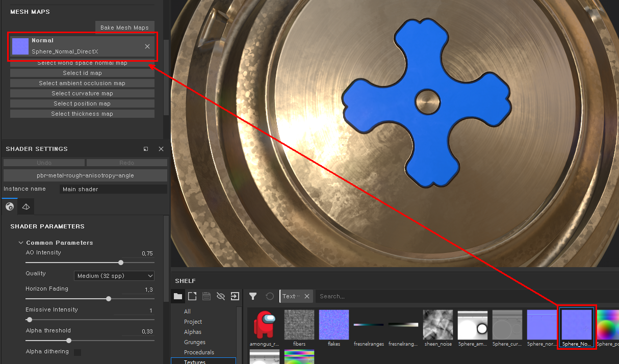
Task: Select the Sphere_nor... normal thumbnail
Action: click(x=542, y=325)
